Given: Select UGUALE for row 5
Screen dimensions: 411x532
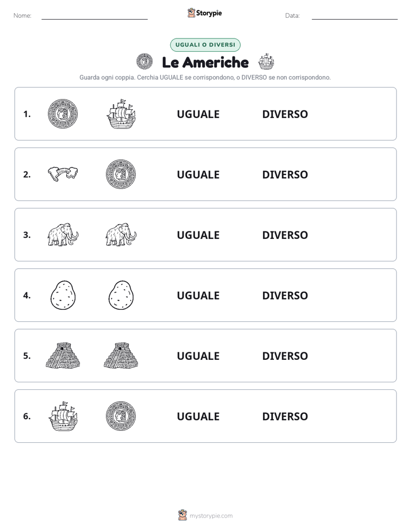Looking at the screenshot, I should 198,356.
